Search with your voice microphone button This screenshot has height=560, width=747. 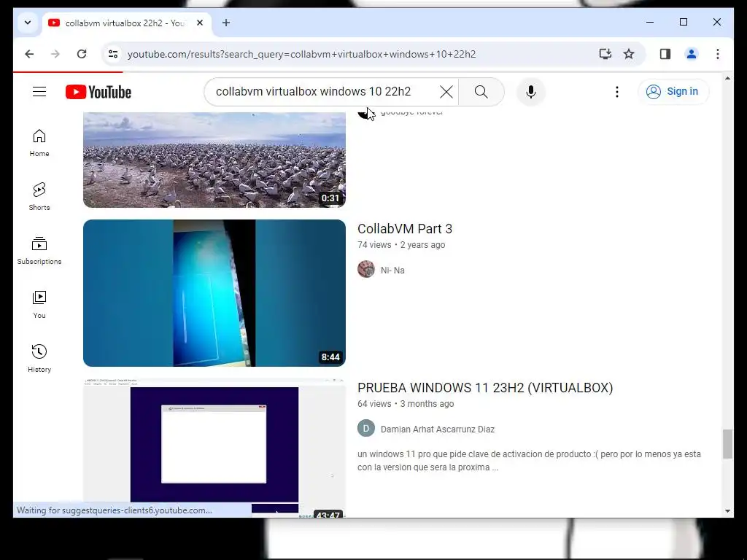pyautogui.click(x=531, y=92)
